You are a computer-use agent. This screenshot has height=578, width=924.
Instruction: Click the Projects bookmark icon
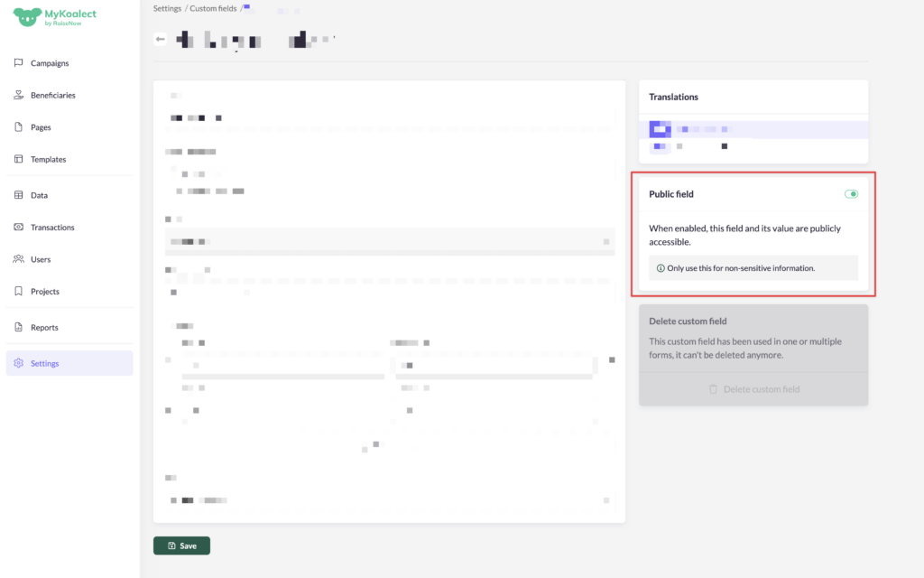[19, 292]
